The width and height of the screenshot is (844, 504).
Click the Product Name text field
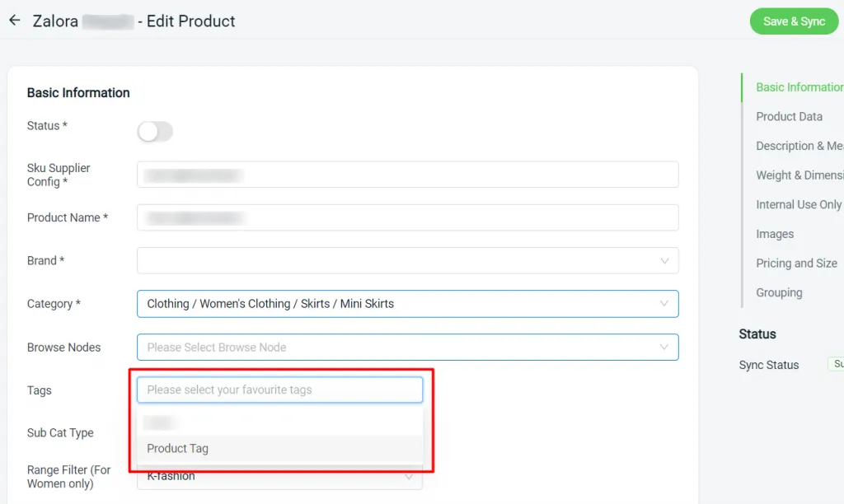tap(407, 217)
